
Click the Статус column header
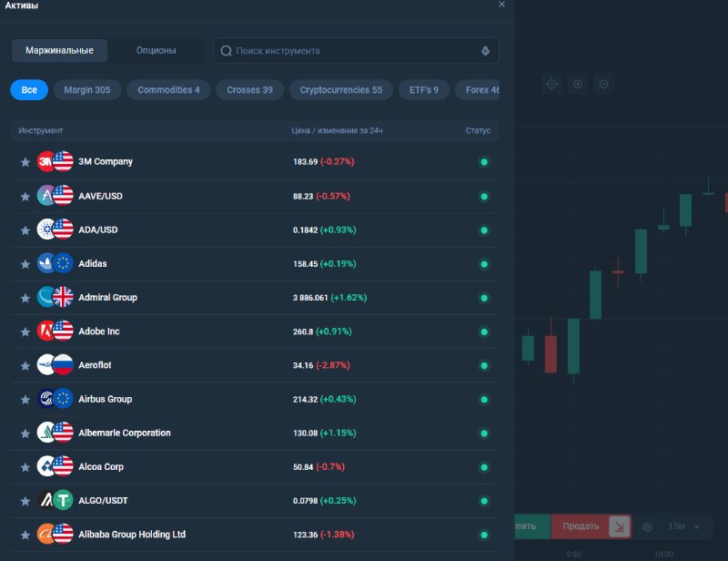pos(479,131)
